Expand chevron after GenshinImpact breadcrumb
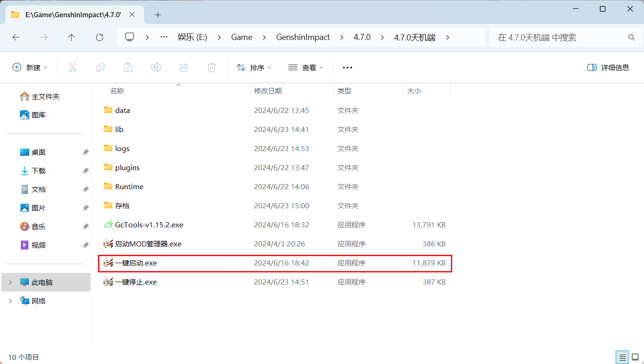This screenshot has height=364, width=644. 342,37
